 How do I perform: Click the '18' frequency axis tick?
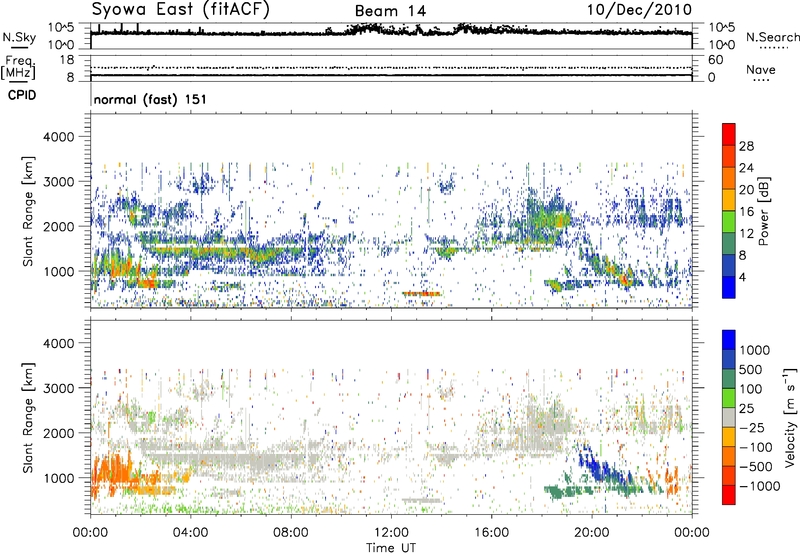[66, 60]
